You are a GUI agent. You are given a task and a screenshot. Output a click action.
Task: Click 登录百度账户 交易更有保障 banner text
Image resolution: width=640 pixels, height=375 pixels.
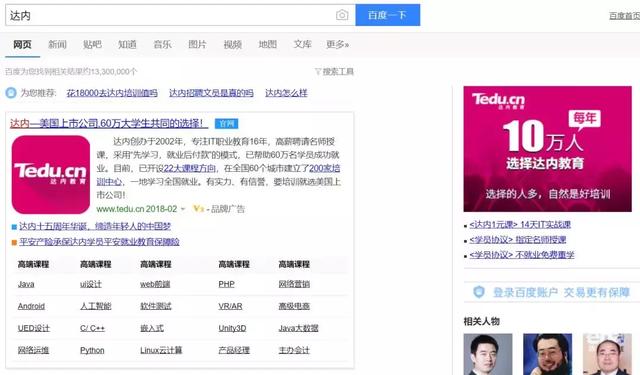coord(562,293)
